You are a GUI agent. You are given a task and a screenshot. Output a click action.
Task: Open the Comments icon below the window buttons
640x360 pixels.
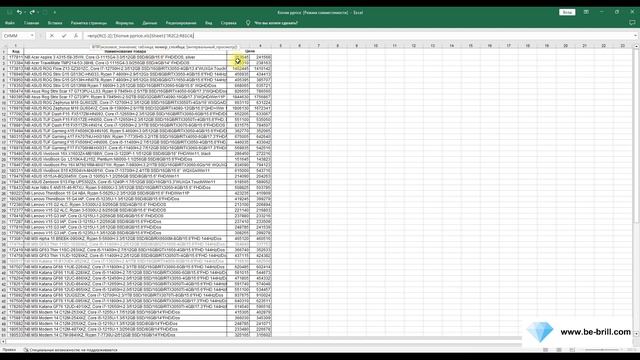point(632,23)
